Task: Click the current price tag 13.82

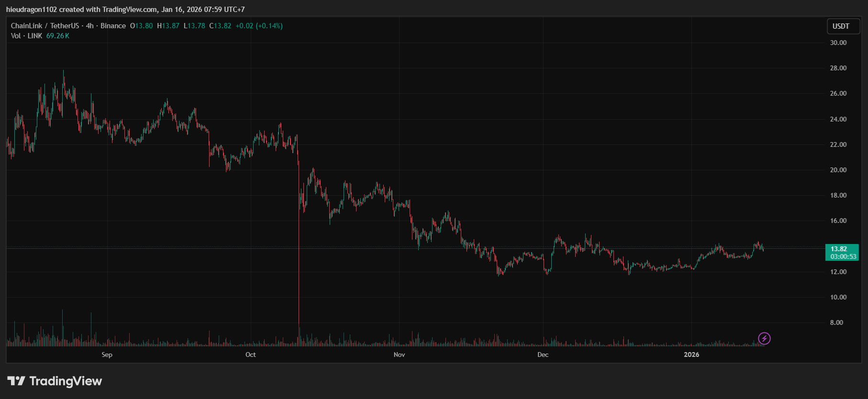Action: coord(839,249)
